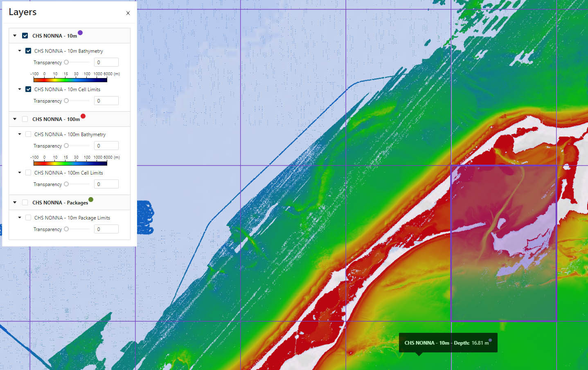Focus the 100m Cell Limits transparency value field
Viewport: 588px width, 370px height.
click(106, 184)
